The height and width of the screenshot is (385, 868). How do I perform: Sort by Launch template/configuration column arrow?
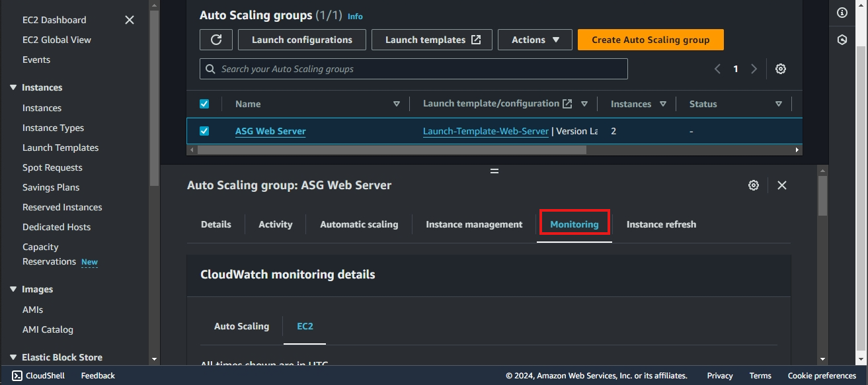(x=584, y=104)
